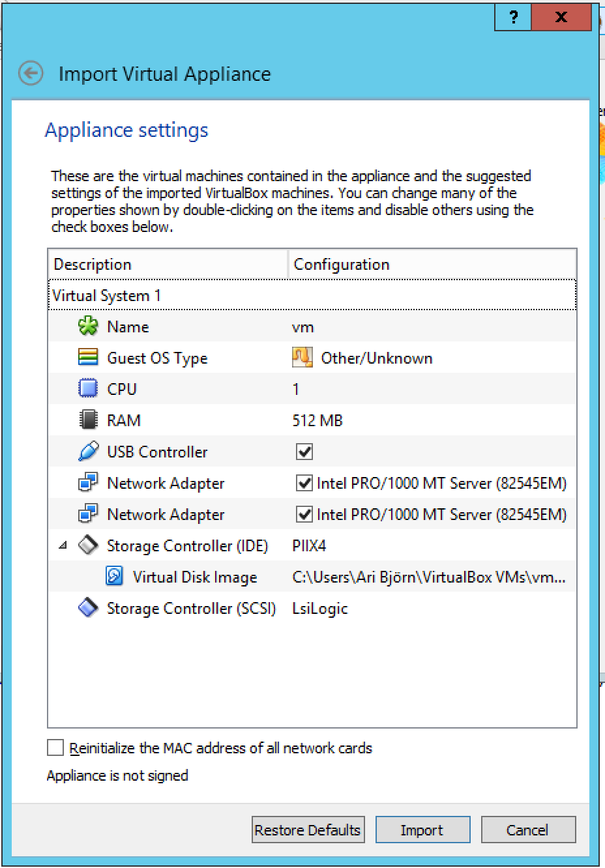Click the first Network Adapter icon

coord(87,483)
